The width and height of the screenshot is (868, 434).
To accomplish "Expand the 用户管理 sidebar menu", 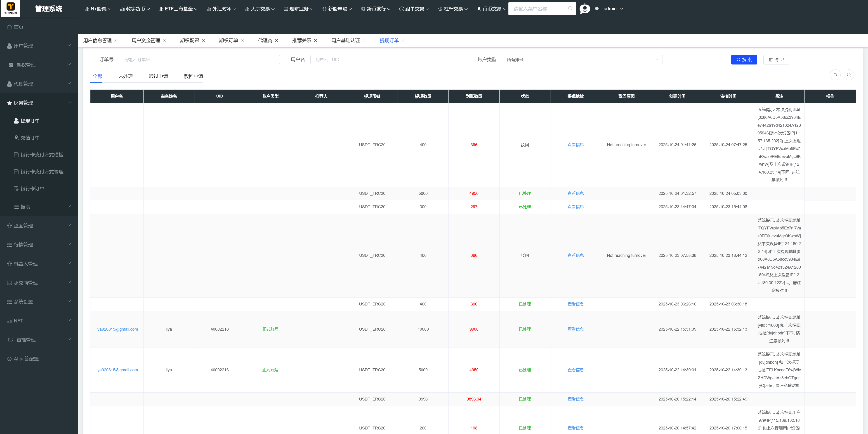I will coord(39,46).
